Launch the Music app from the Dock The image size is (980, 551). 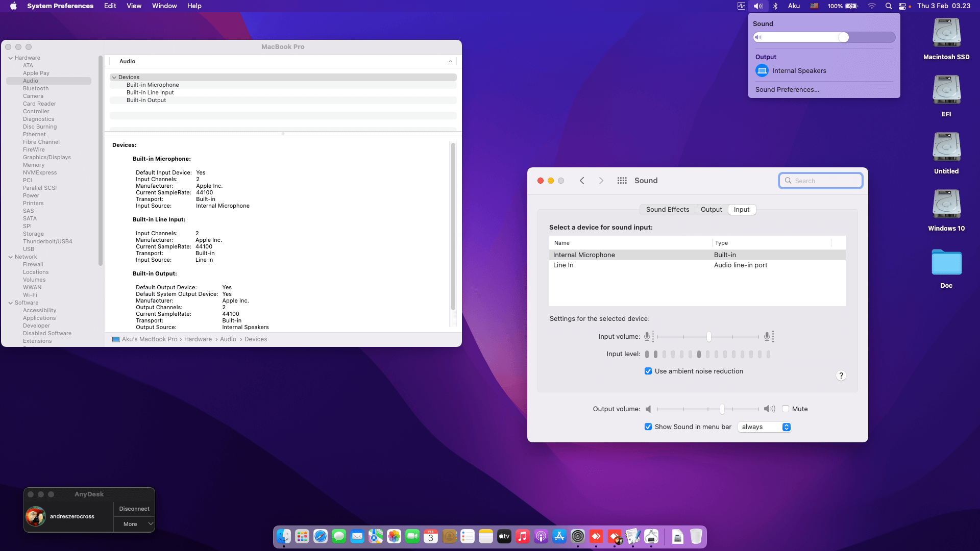[522, 536]
